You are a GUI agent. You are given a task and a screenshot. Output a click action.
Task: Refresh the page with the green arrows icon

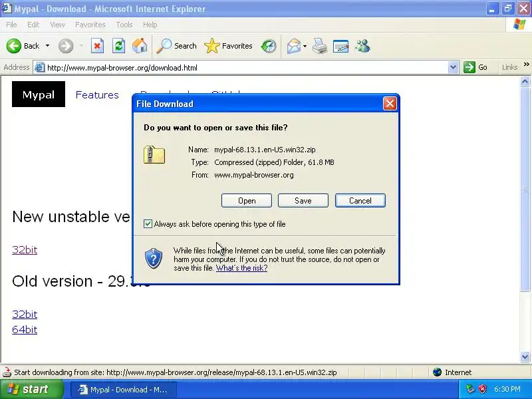point(118,46)
